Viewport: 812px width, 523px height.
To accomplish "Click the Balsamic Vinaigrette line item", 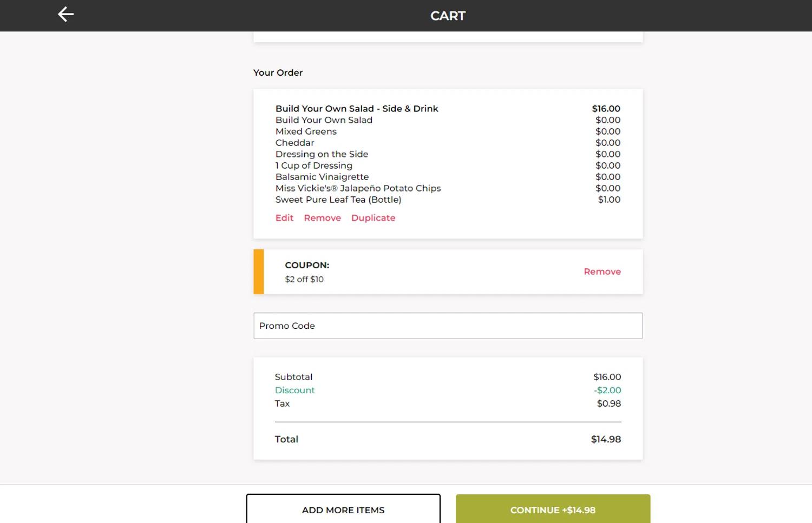I will [322, 177].
